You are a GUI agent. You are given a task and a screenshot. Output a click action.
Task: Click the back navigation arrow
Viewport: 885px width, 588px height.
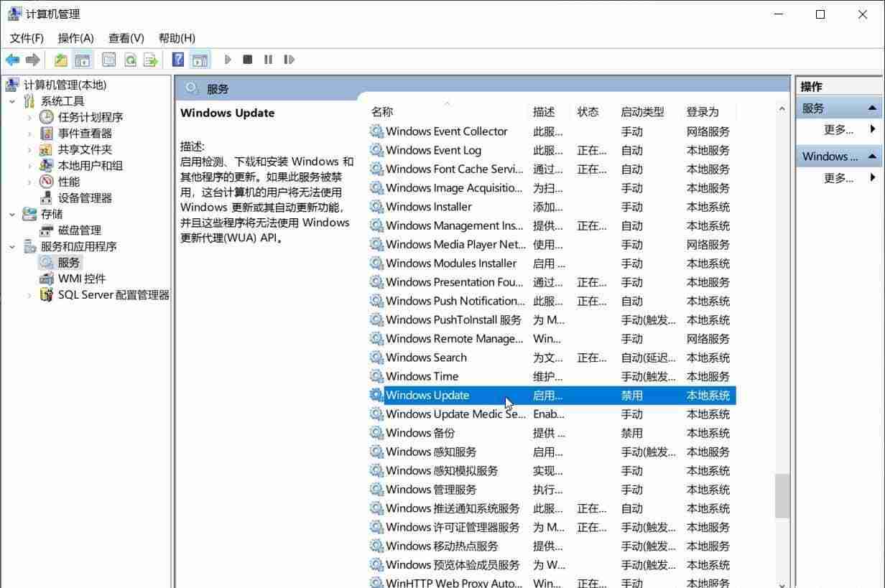click(12, 59)
